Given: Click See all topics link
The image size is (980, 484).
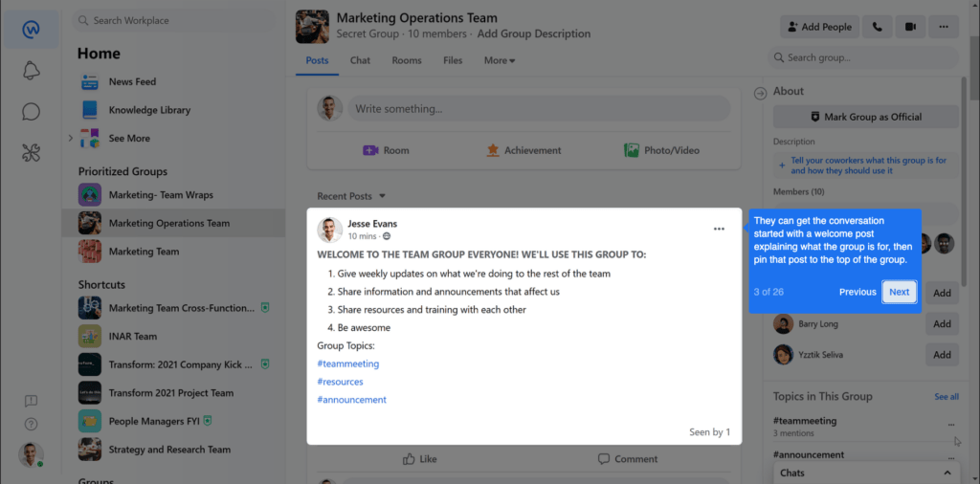Looking at the screenshot, I should (947, 397).
